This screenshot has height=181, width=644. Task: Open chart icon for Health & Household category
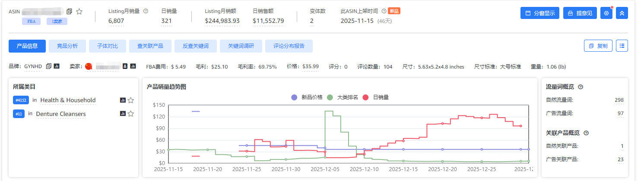point(123,100)
